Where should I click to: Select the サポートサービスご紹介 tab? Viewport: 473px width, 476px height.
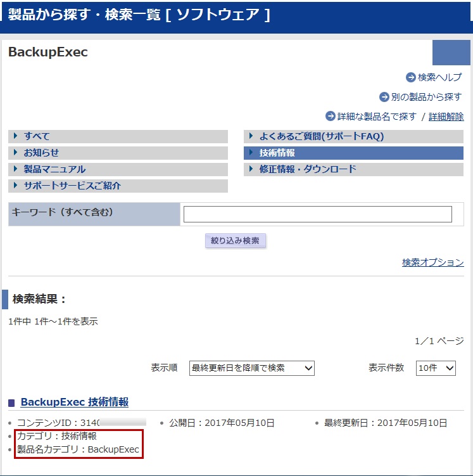pyautogui.click(x=118, y=186)
